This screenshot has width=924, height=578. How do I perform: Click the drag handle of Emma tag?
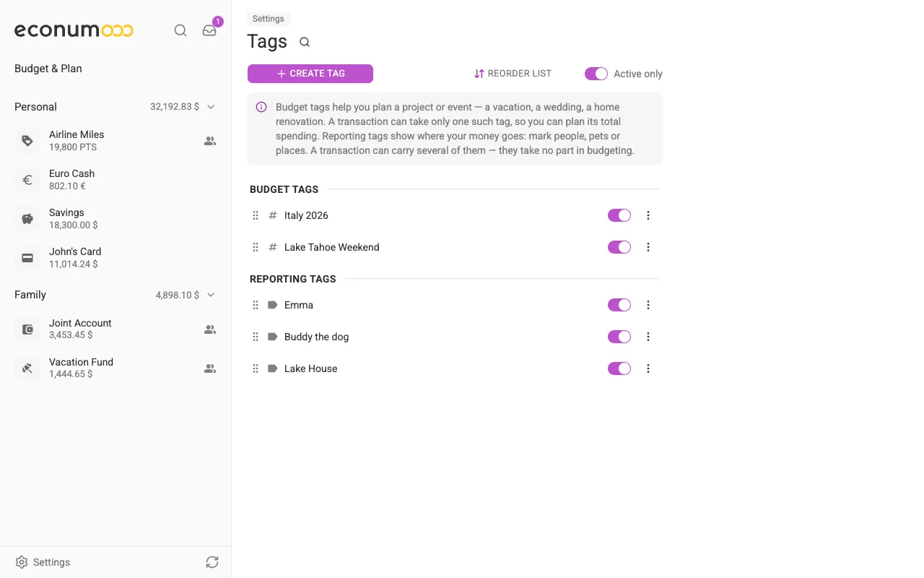click(x=256, y=305)
